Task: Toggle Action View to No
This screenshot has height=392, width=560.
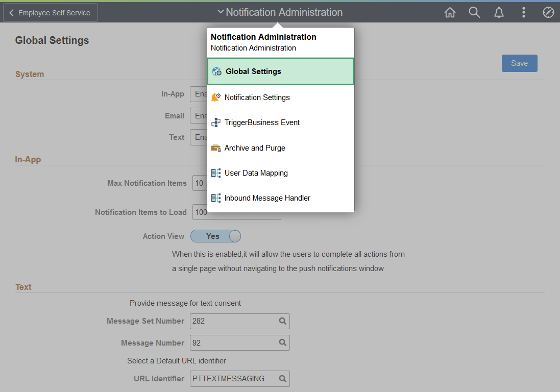Action: (x=215, y=236)
